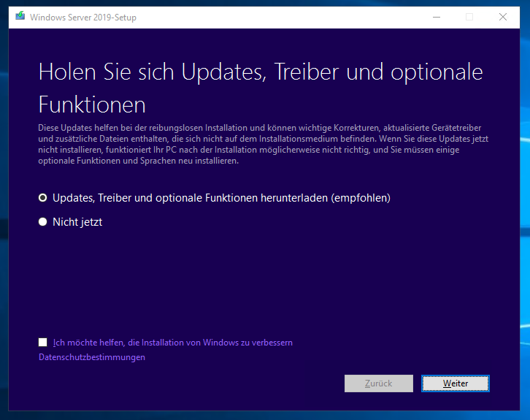
Task: Open the "Ich möchte helfen" installation link
Action: 173,343
